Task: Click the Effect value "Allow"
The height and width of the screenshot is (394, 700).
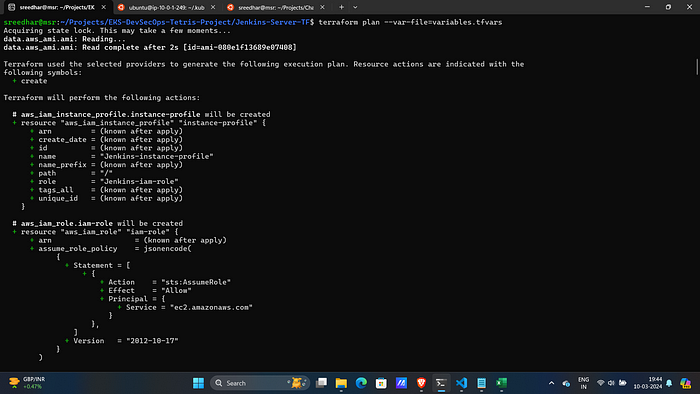Action: pyautogui.click(x=176, y=290)
